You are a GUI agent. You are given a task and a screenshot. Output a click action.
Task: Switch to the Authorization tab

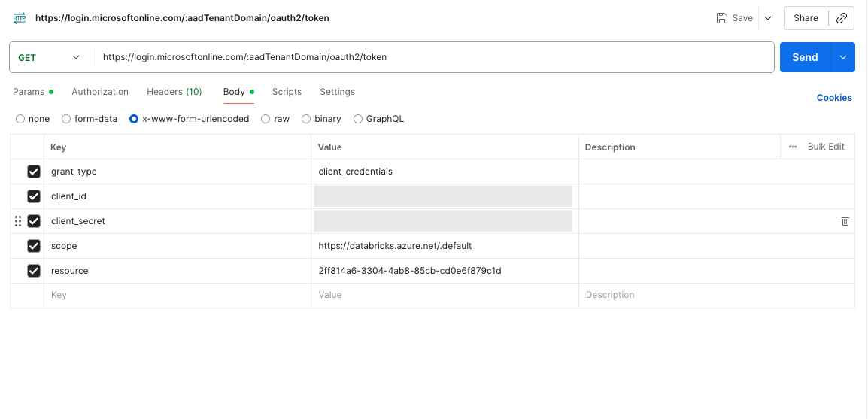[100, 92]
